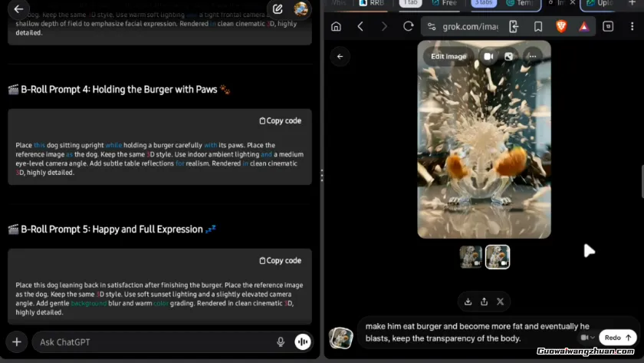Open the browser three-dot menu
644x363 pixels.
[631, 26]
